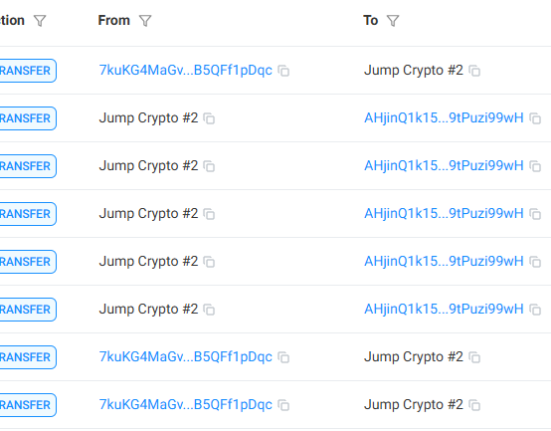This screenshot has height=431, width=551.
Task: Open the filter icon left of From header
Action: pos(40,21)
